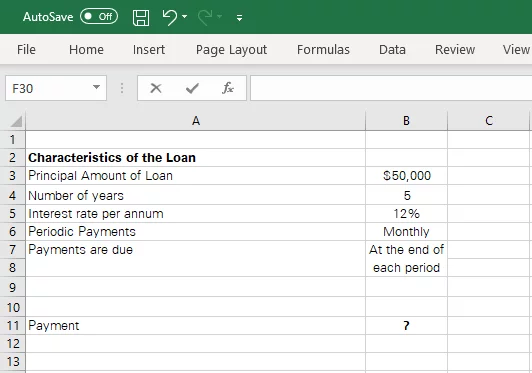532x373 pixels.
Task: Click the Enter checkmark formula bar icon
Action: pos(192,88)
